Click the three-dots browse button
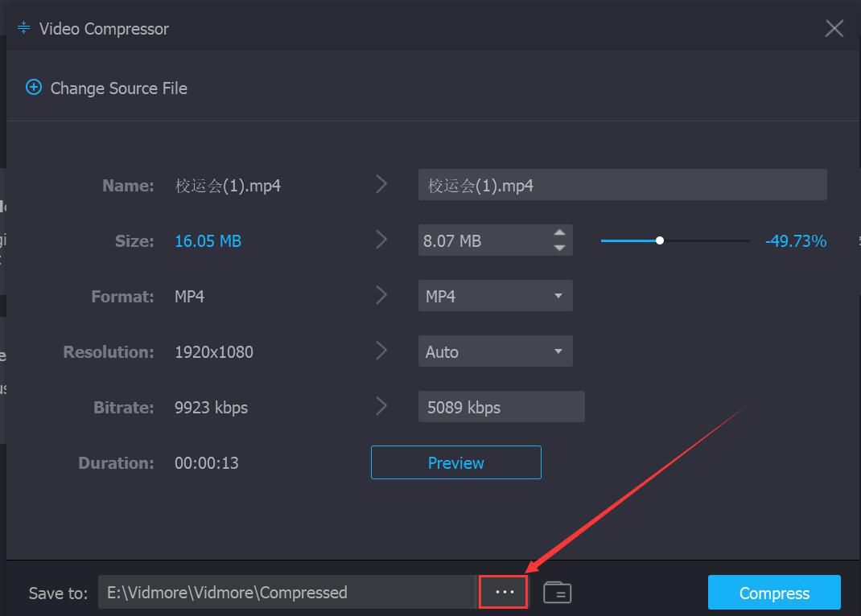This screenshot has height=616, width=861. point(504,592)
